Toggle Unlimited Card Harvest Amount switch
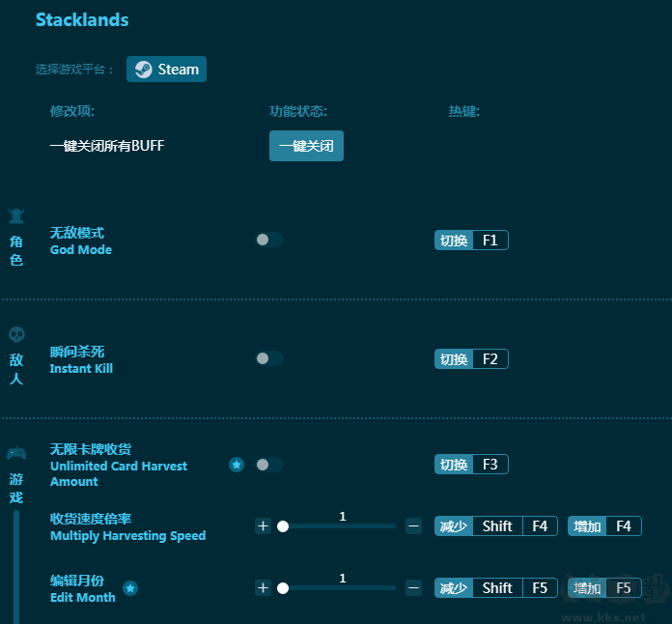 click(x=269, y=465)
